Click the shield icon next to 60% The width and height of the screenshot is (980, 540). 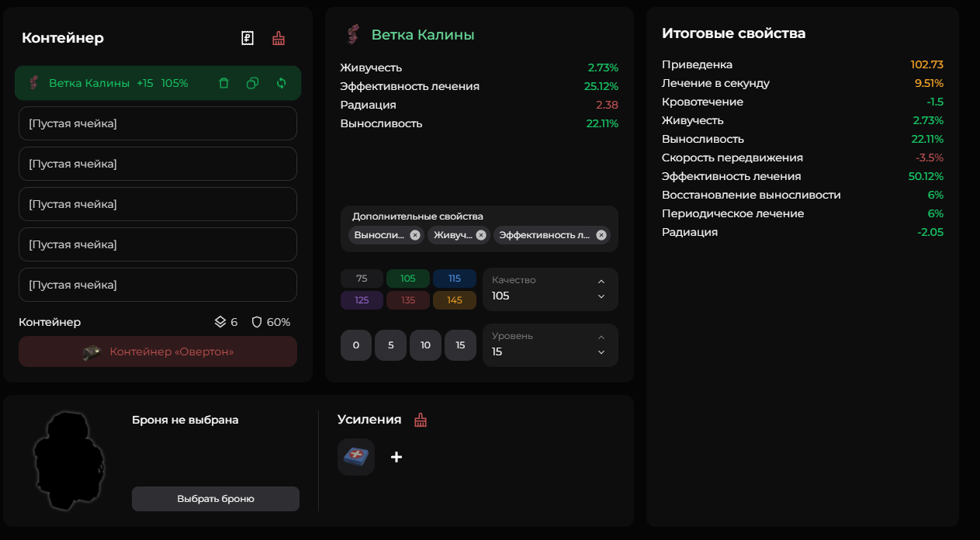point(257,322)
